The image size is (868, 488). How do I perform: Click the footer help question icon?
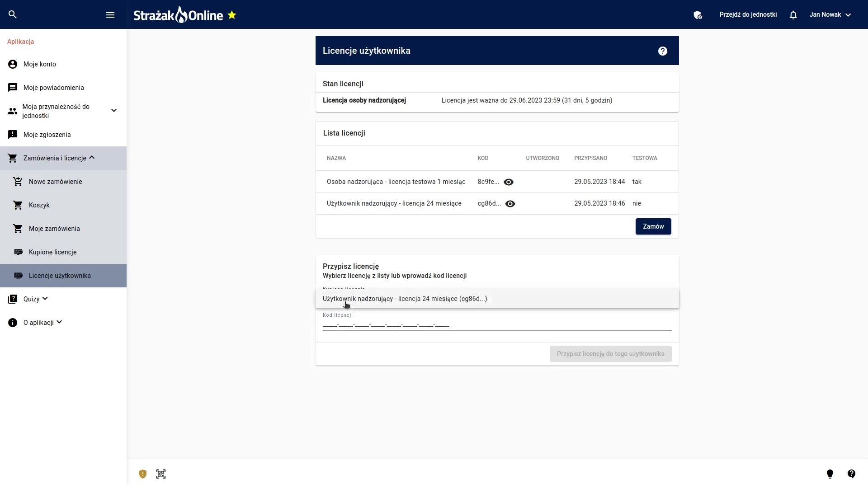[852, 474]
